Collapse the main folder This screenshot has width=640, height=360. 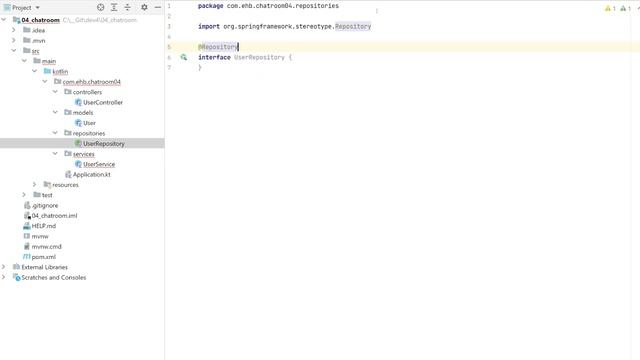point(24,61)
